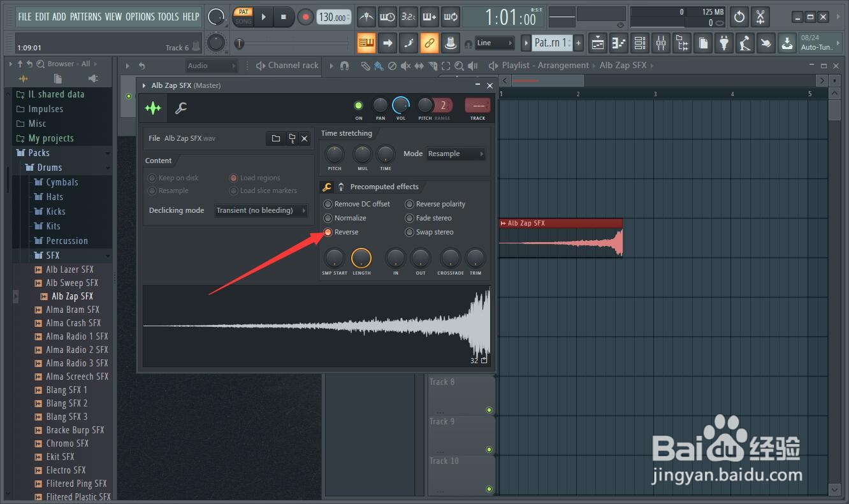This screenshot has width=849, height=504.
Task: Open the OPTIONS menu
Action: click(140, 17)
